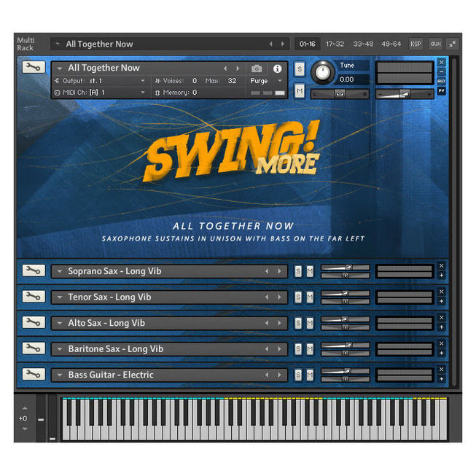The image size is (476, 476).
Task: Expand the Tenor Sax instrument header
Action: point(442,301)
